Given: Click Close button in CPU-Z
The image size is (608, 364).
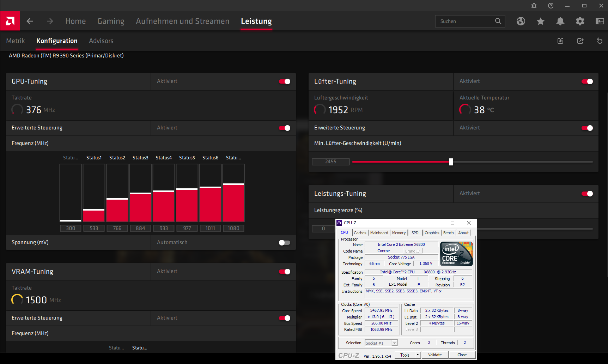Looking at the screenshot, I should coord(462,355).
